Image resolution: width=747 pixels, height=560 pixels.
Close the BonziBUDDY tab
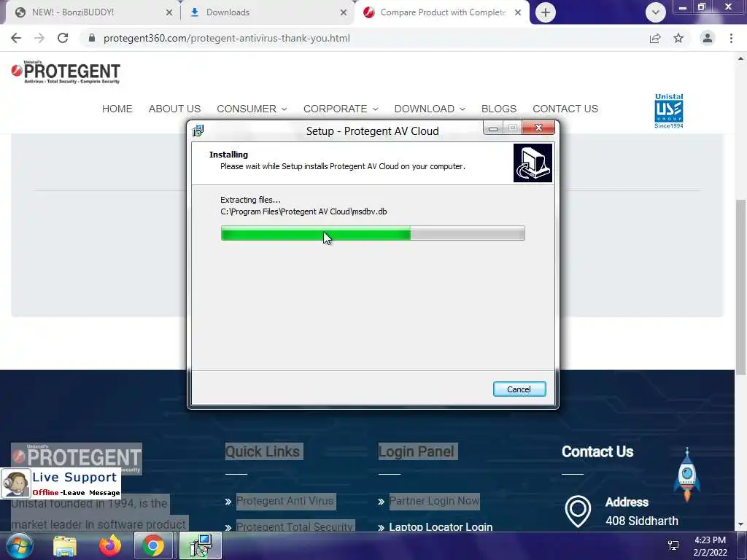pyautogui.click(x=169, y=12)
